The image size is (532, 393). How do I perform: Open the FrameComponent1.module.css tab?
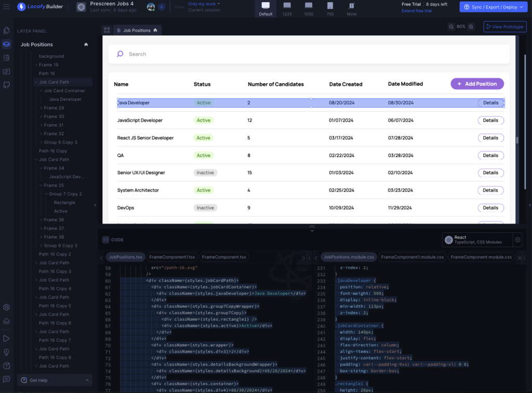pos(412,257)
